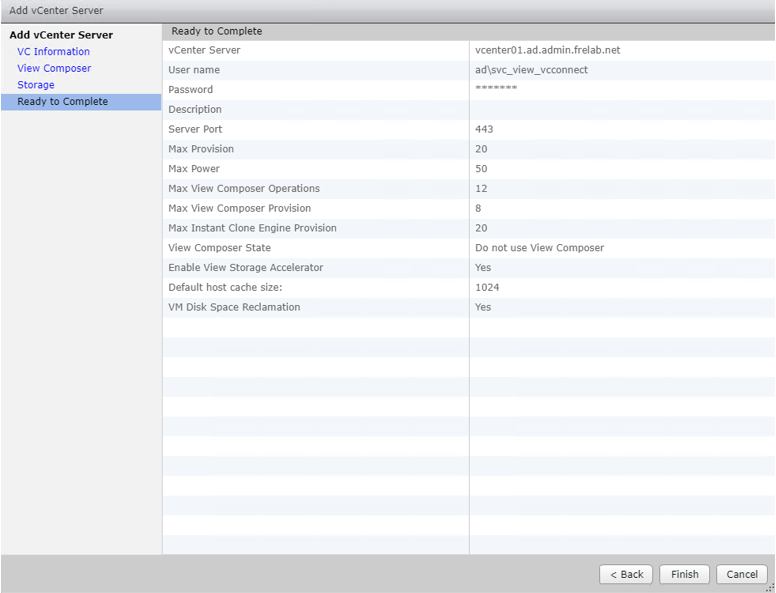The width and height of the screenshot is (776, 593).
Task: Jump to the View Composer step link
Action: [54, 68]
